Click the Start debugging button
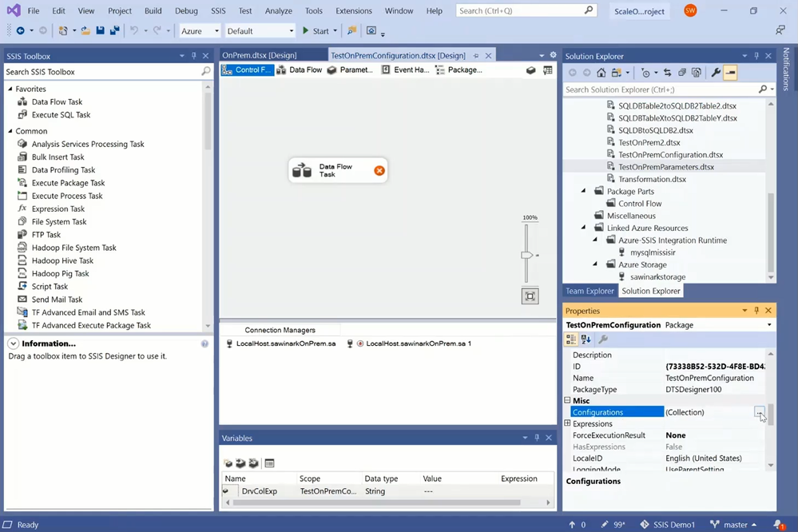The height and width of the screenshot is (532, 798). 316,30
